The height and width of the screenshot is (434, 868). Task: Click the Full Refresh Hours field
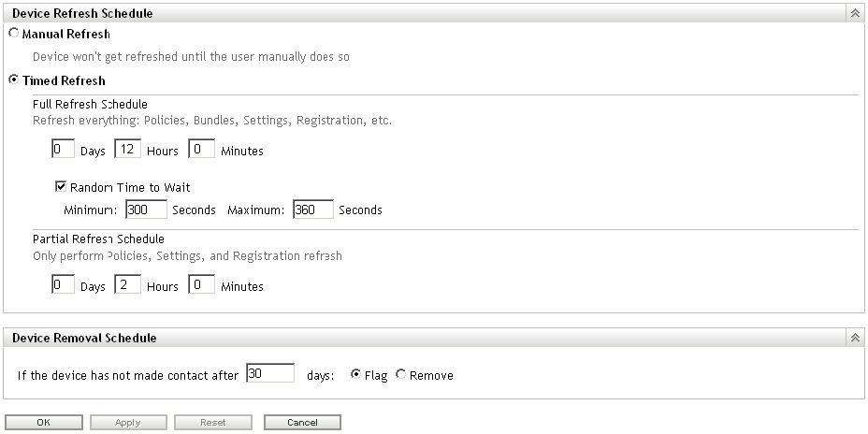[128, 149]
